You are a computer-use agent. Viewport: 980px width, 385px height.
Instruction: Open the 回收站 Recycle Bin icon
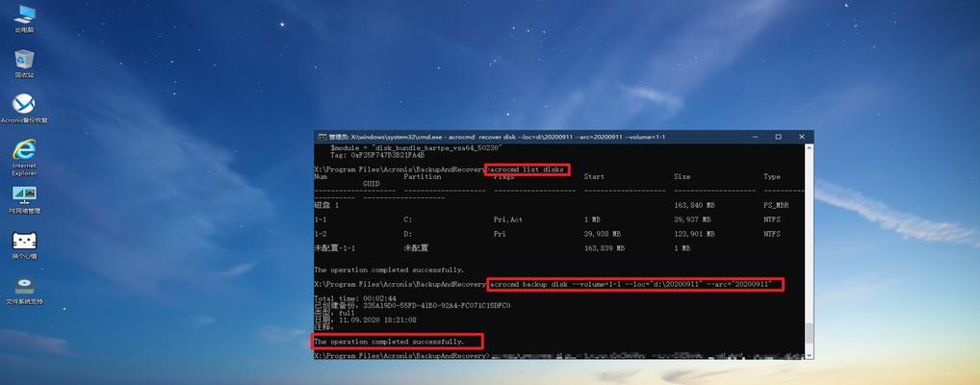[x=24, y=61]
